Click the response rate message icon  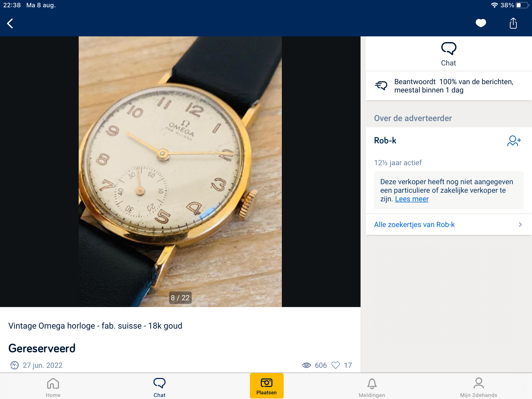click(381, 85)
